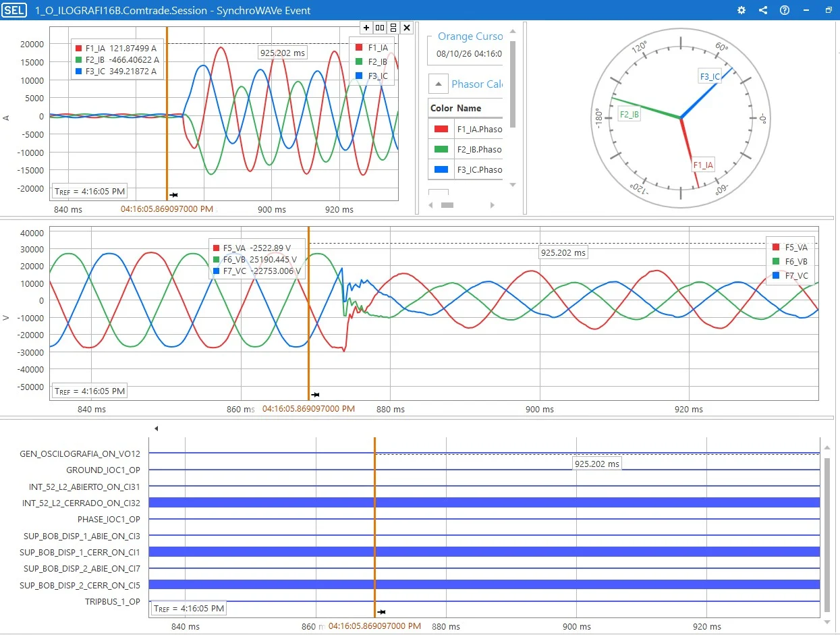Viewport: 840px width, 635px height.
Task: Select GEN_OSCILOGRAFIA_ON_VO12 digital channel
Action: (x=80, y=454)
